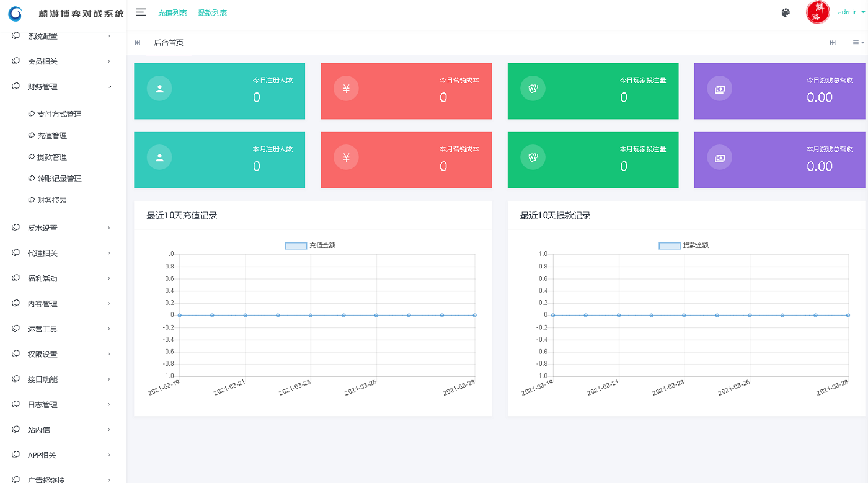Open the theme color palette icon
Viewport: 868px width, 483px height.
click(x=786, y=12)
